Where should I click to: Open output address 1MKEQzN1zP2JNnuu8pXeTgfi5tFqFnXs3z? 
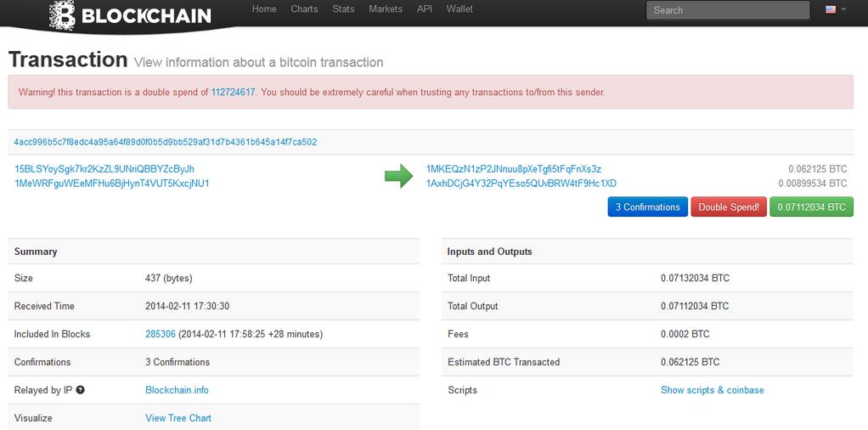coord(514,169)
